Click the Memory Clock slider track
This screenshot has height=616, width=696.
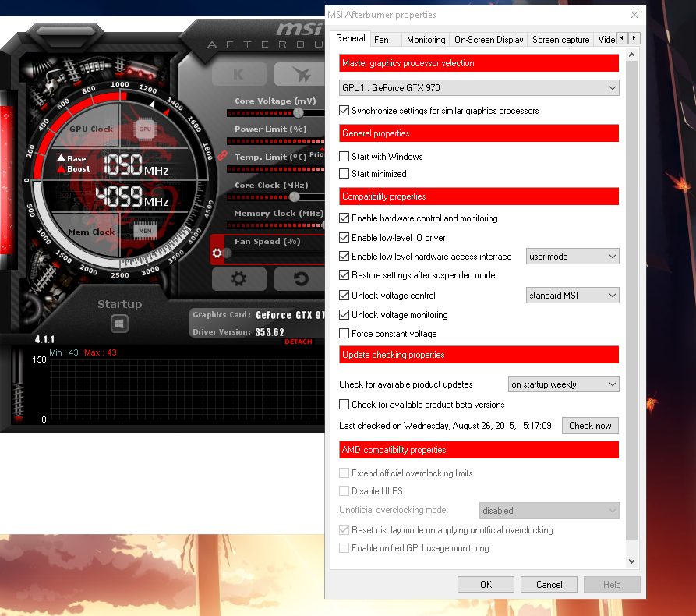[276, 225]
